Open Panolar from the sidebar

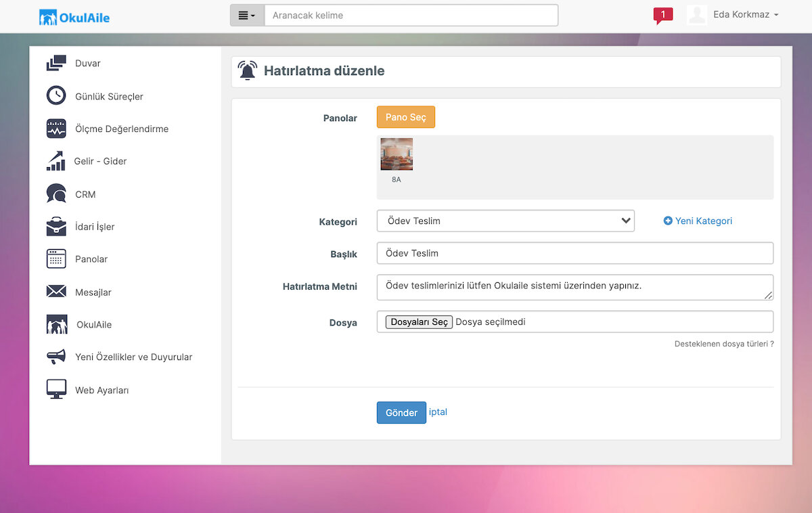[91, 259]
